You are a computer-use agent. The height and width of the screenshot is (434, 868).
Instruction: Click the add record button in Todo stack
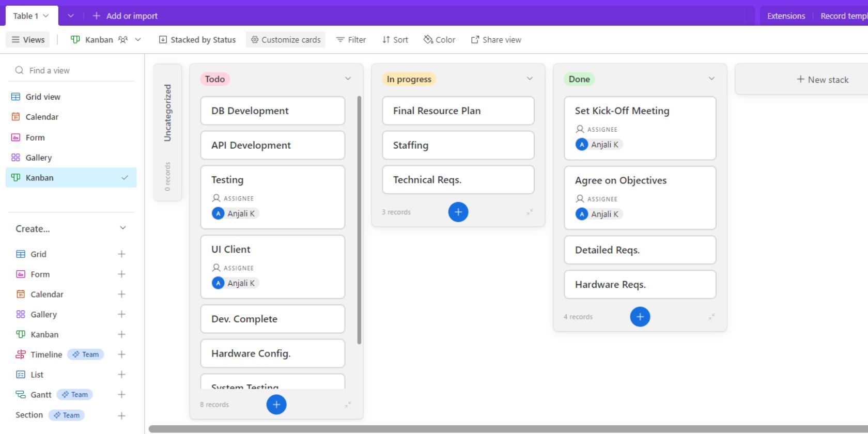click(276, 405)
